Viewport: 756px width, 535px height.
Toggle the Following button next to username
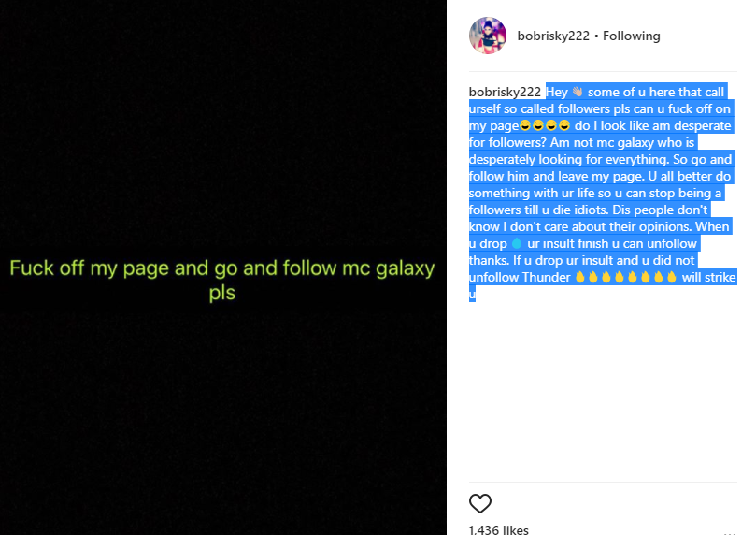pos(631,36)
